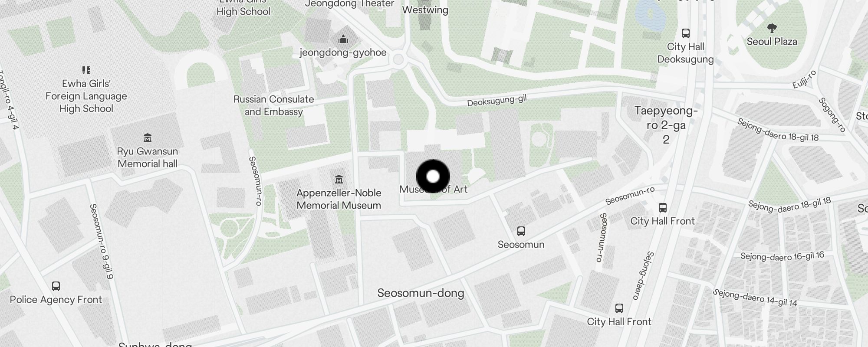Screen dimensions: 868x347
Task: Select the jeongdong-gyohoe church icon
Action: (343, 39)
